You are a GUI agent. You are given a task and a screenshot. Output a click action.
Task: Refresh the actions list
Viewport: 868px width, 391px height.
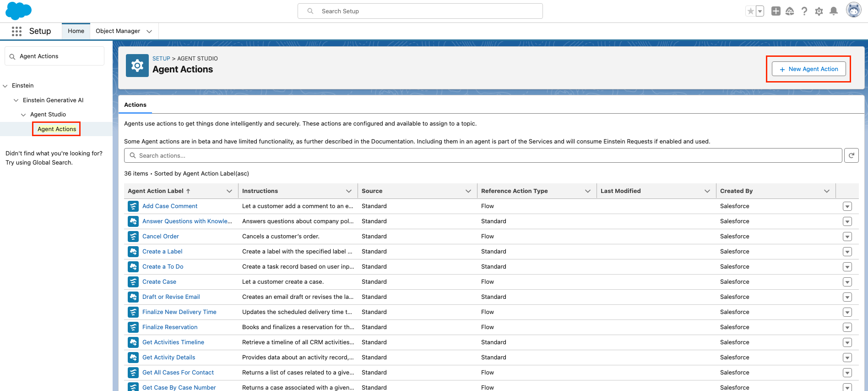coord(851,156)
